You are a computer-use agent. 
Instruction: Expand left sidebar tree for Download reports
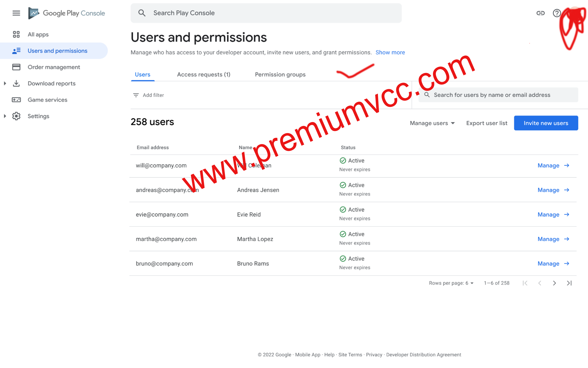coord(4,83)
